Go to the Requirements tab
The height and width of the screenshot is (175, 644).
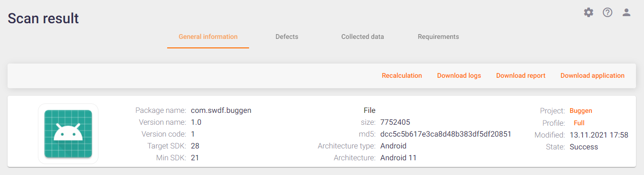click(438, 37)
